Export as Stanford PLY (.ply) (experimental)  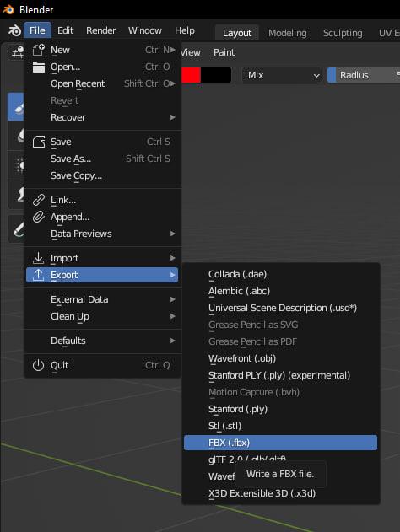280,375
